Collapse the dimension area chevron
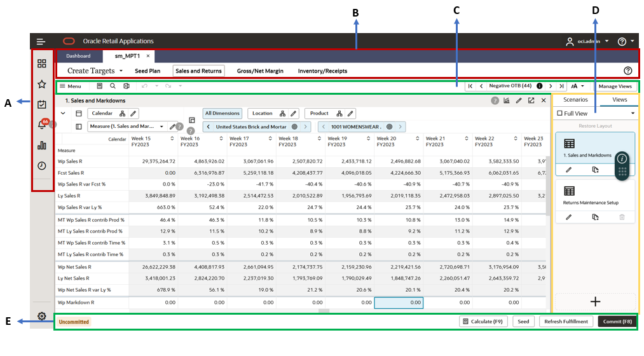644x356 pixels. click(x=63, y=113)
